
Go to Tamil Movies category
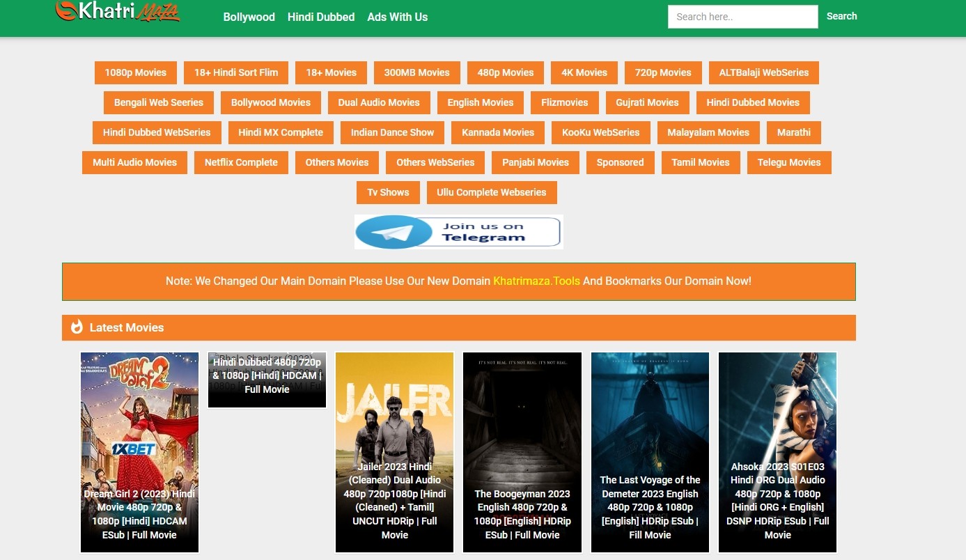coord(701,162)
